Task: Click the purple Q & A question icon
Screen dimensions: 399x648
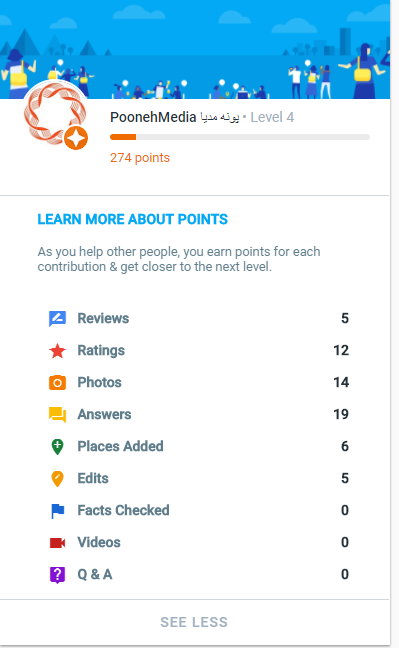Action: click(x=57, y=575)
